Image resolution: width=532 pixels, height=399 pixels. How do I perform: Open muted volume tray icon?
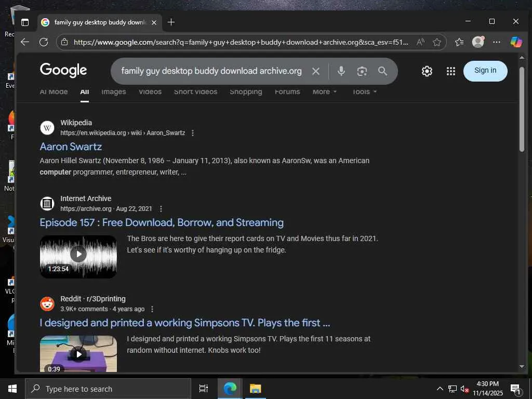[464, 389]
